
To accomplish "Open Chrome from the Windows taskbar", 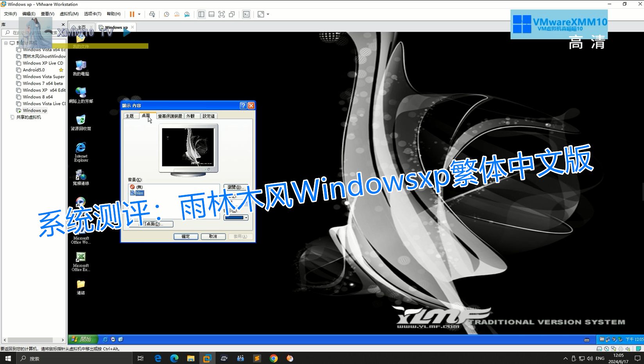I will pos(274,358).
